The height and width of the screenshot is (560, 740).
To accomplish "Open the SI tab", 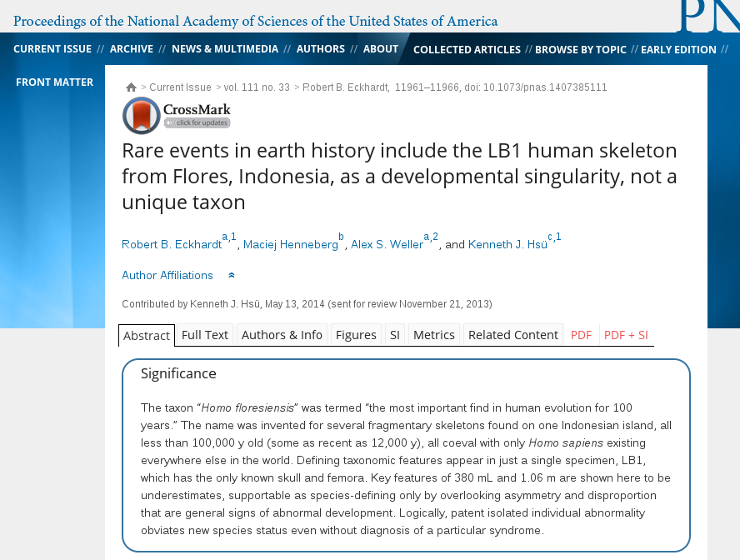I will point(395,335).
